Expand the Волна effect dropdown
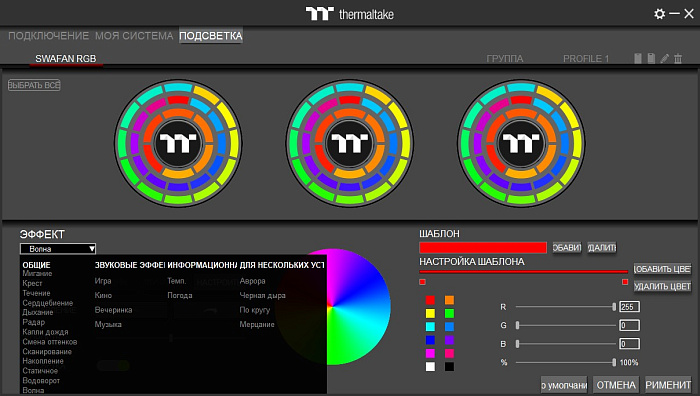The image size is (700, 396). tap(58, 249)
